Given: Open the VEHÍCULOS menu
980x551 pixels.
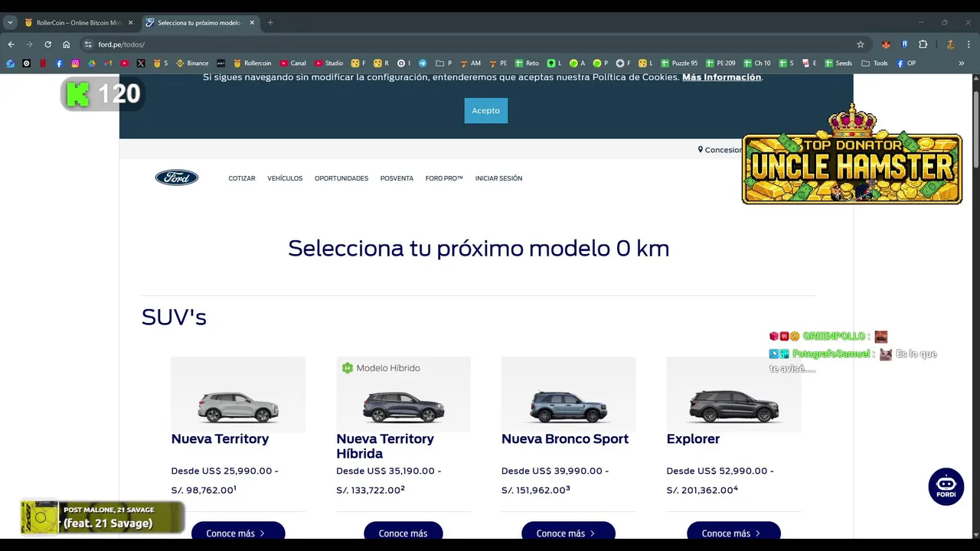Looking at the screenshot, I should click(285, 178).
